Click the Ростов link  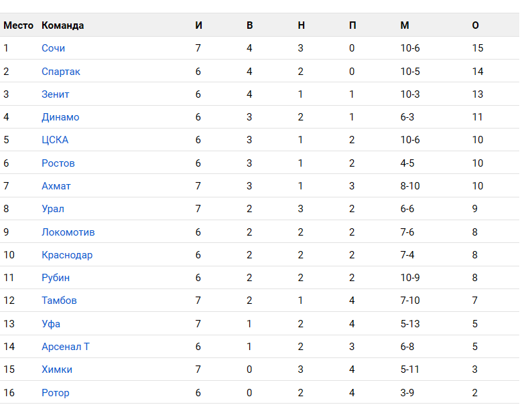click(x=58, y=163)
